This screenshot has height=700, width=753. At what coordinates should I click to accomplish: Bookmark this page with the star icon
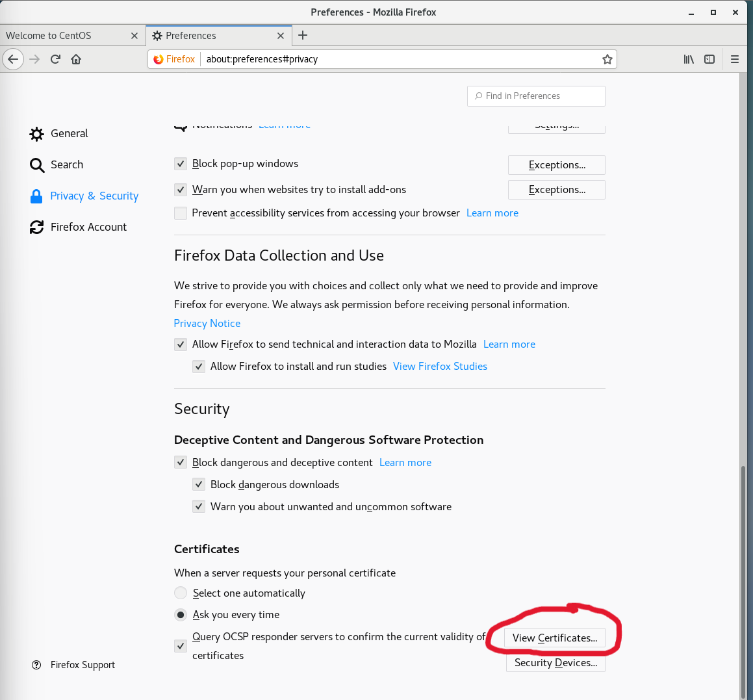(x=607, y=59)
